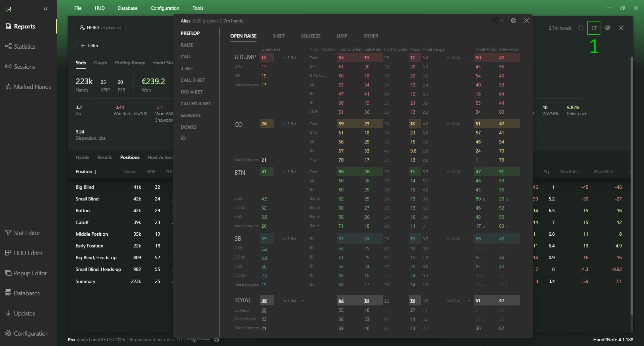
Task: Switch to the 3-BET tab in the popup
Action: [x=278, y=36]
